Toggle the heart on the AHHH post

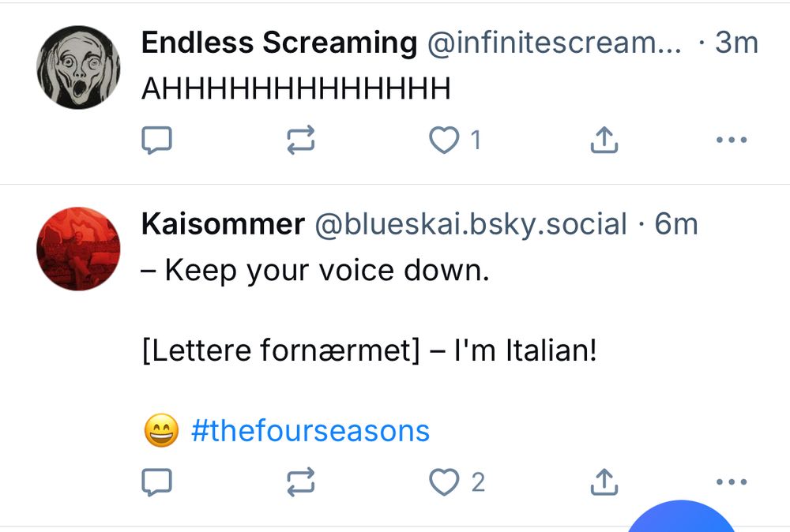tap(445, 139)
